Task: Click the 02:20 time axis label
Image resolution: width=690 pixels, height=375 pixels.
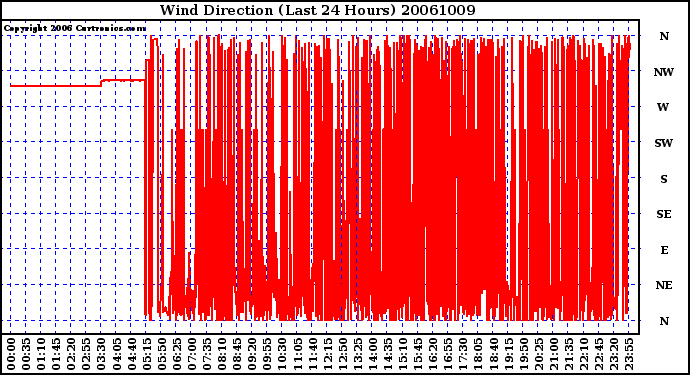Action: [x=71, y=354]
